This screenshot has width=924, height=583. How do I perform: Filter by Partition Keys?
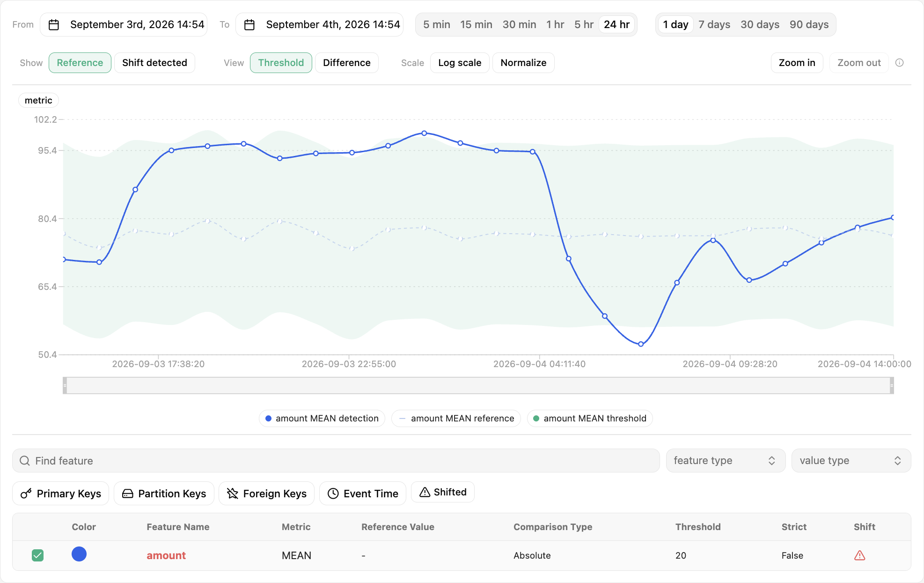(x=164, y=494)
